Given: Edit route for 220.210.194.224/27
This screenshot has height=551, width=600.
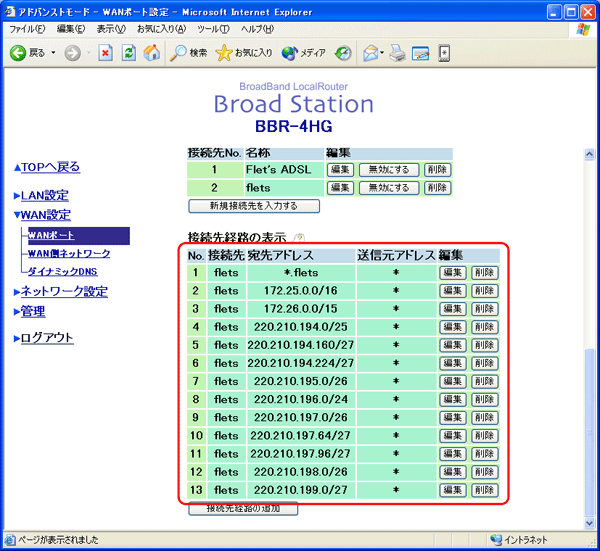Looking at the screenshot, I should 453,363.
